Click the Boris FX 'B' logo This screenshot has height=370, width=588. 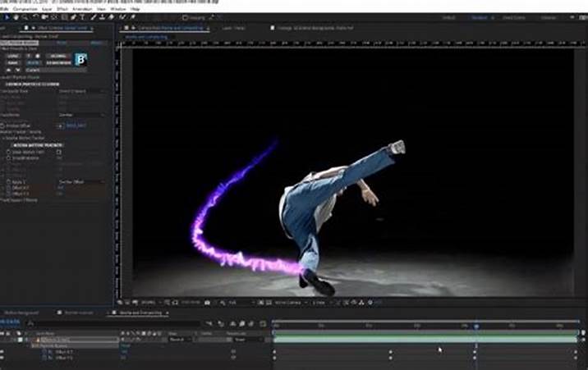click(x=81, y=58)
